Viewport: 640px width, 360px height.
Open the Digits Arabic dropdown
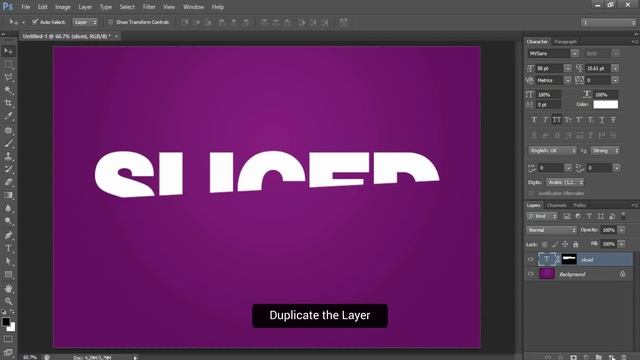(565, 182)
